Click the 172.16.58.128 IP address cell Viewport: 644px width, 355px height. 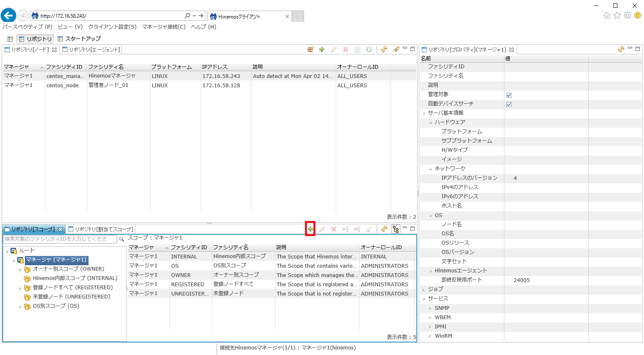tap(221, 85)
